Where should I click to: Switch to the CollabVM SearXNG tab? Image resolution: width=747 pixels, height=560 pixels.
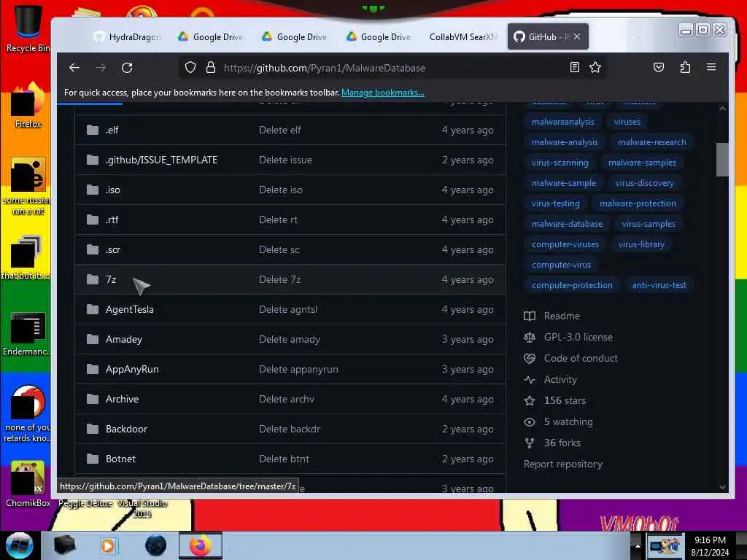[x=462, y=36]
